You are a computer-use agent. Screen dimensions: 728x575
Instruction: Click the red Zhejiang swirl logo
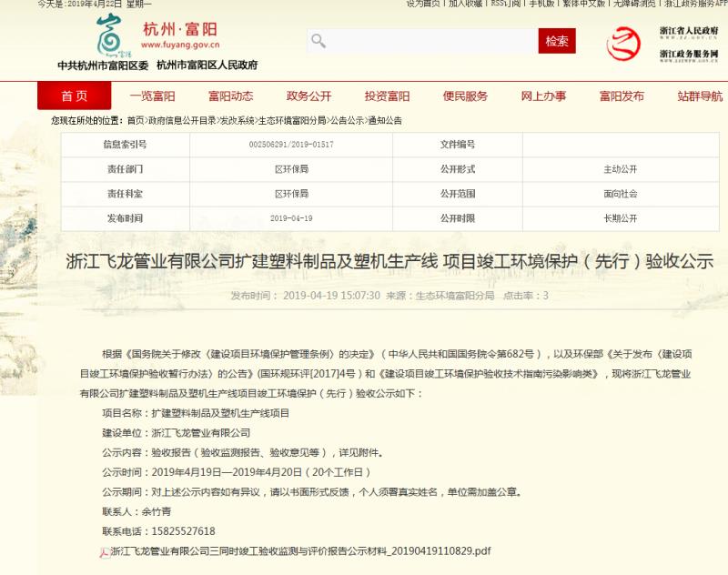[623, 44]
